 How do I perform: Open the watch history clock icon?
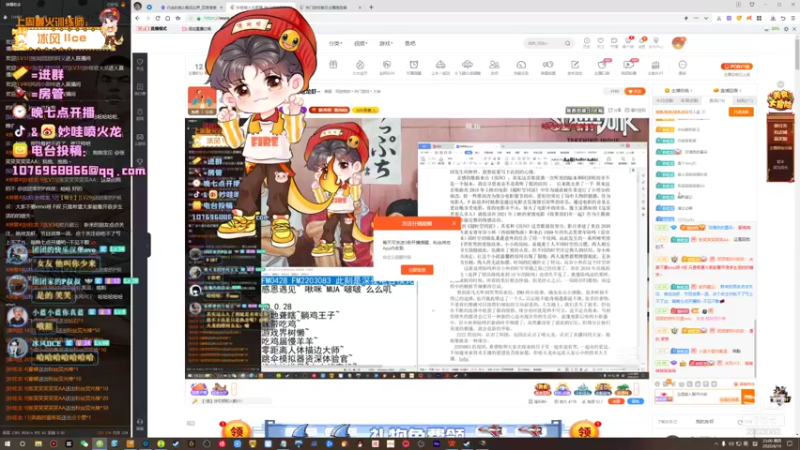click(587, 42)
